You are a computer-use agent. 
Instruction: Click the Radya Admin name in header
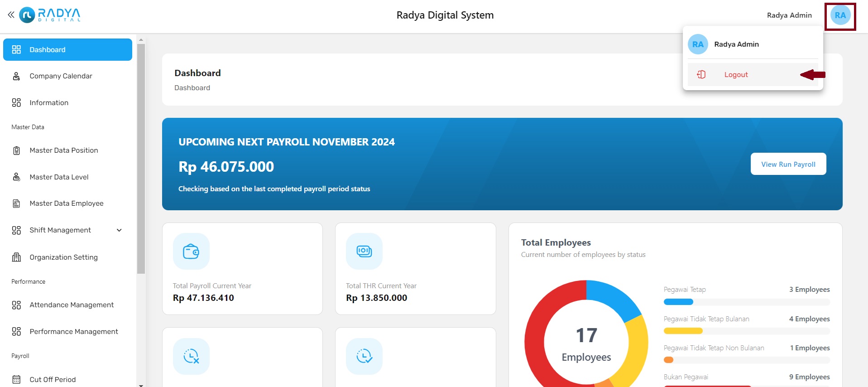(789, 15)
